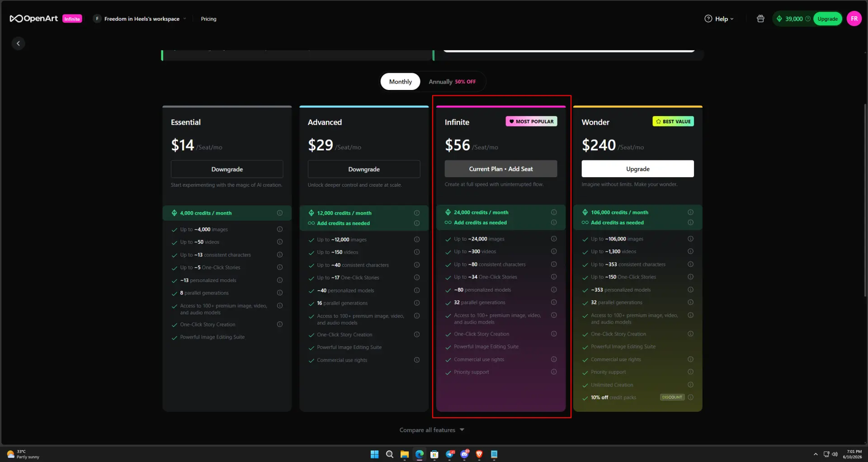Open the workspace switcher dropdown
This screenshot has width=868, height=462.
click(x=140, y=19)
